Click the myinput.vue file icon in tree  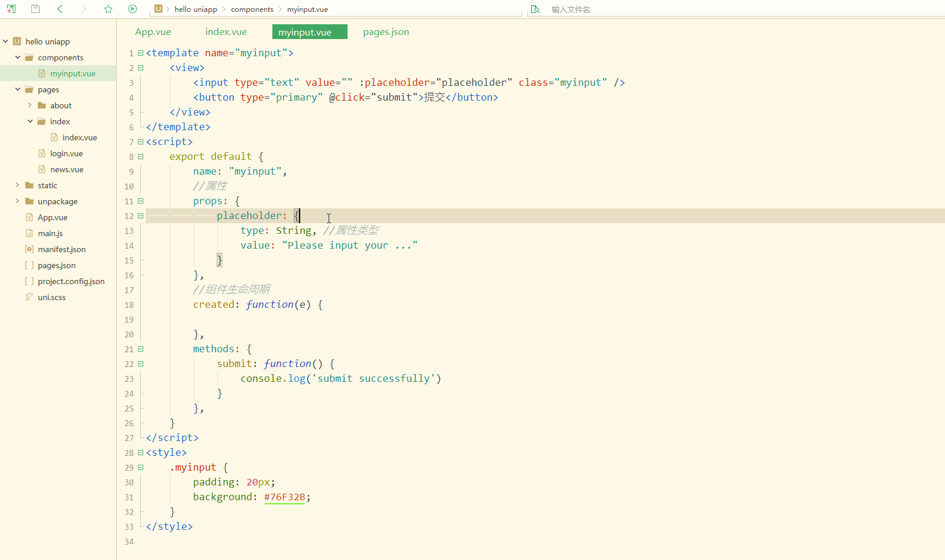(42, 73)
